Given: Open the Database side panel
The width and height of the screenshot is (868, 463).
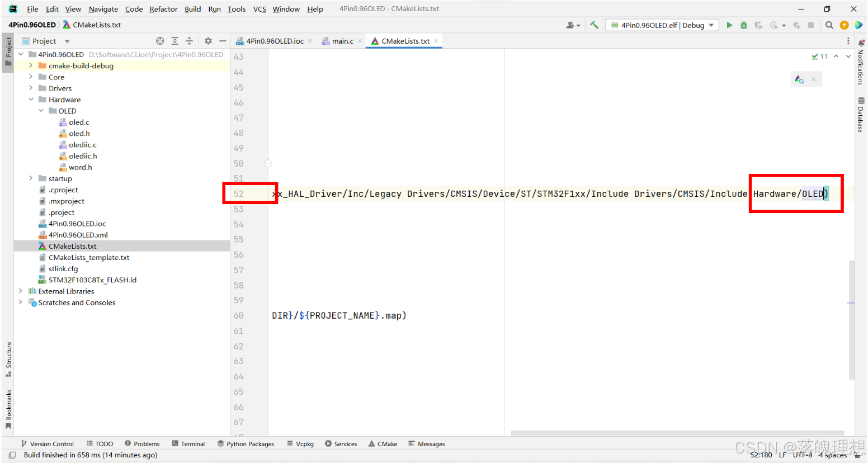Looking at the screenshot, I should (861, 115).
